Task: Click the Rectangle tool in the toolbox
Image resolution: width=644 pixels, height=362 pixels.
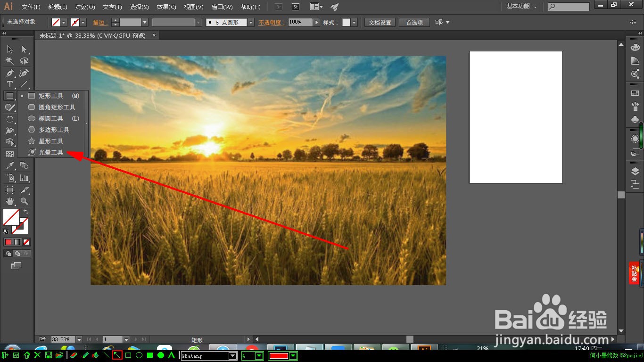Action: tap(10, 96)
